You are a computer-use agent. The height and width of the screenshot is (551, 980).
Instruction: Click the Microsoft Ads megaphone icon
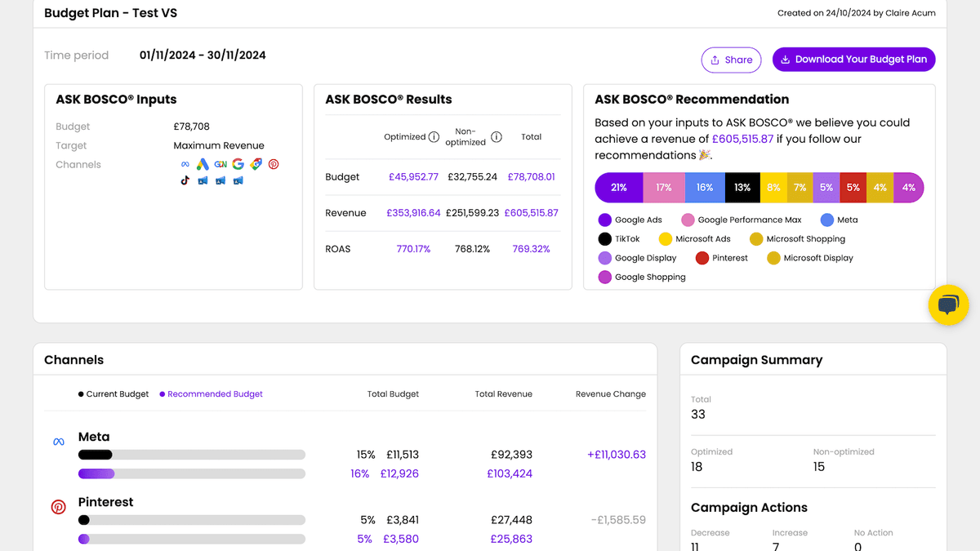pos(201,180)
